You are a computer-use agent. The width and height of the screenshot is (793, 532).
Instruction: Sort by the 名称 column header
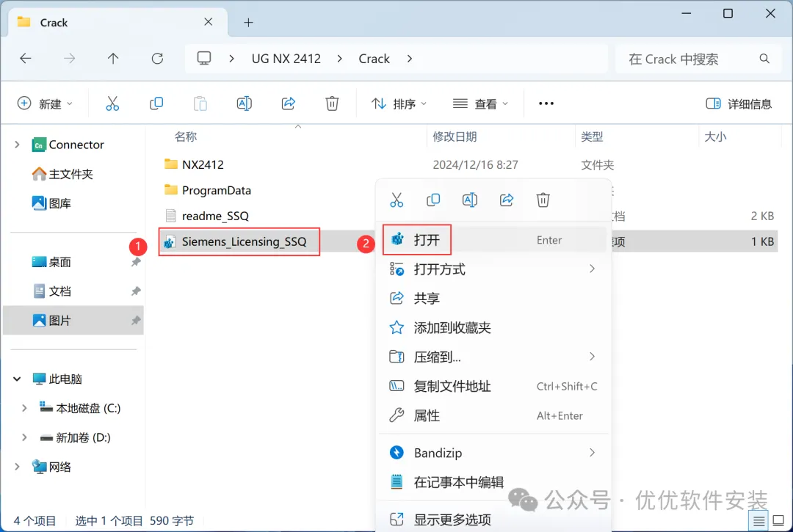186,136
